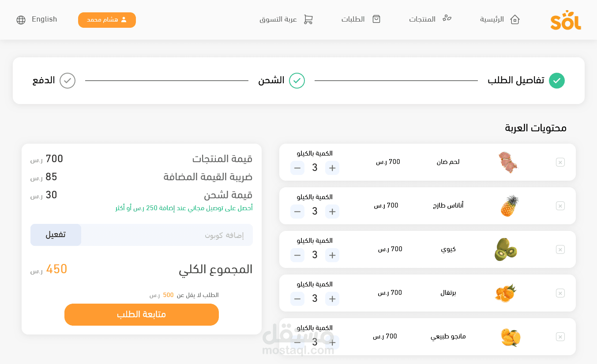Click the VAT value 85

coord(51,177)
